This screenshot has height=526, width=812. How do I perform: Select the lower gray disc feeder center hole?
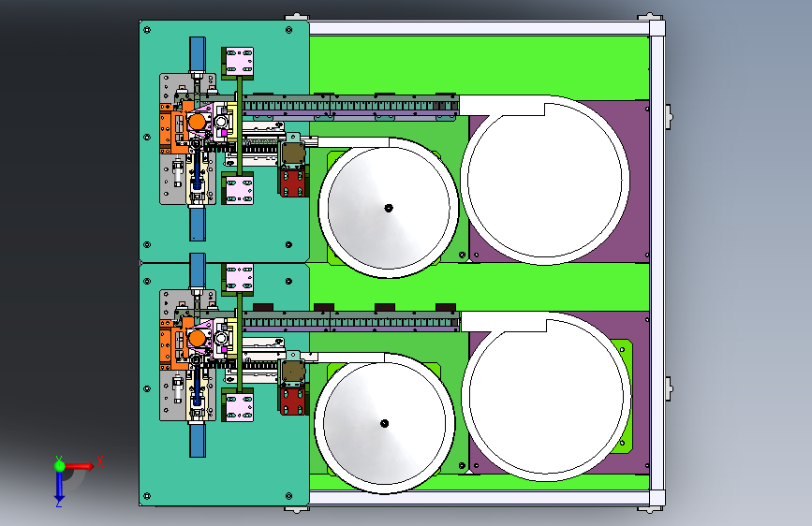pyautogui.click(x=384, y=423)
